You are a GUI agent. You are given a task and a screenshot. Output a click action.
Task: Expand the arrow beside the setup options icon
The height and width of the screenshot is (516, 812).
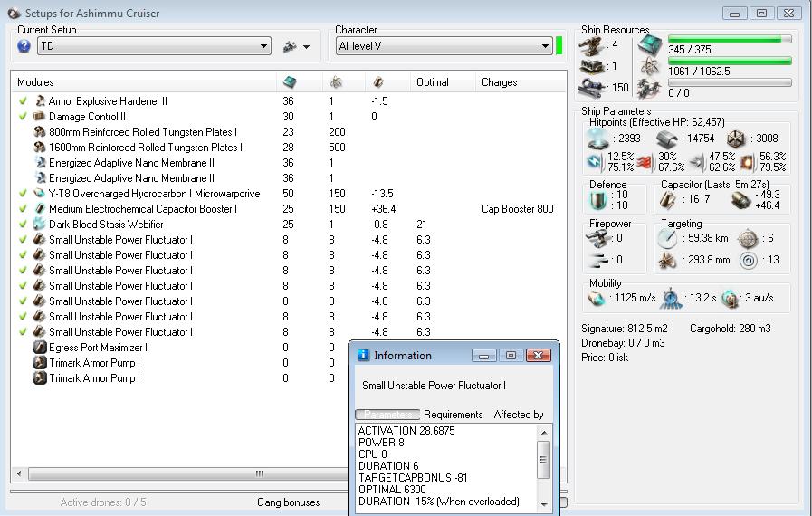point(307,47)
